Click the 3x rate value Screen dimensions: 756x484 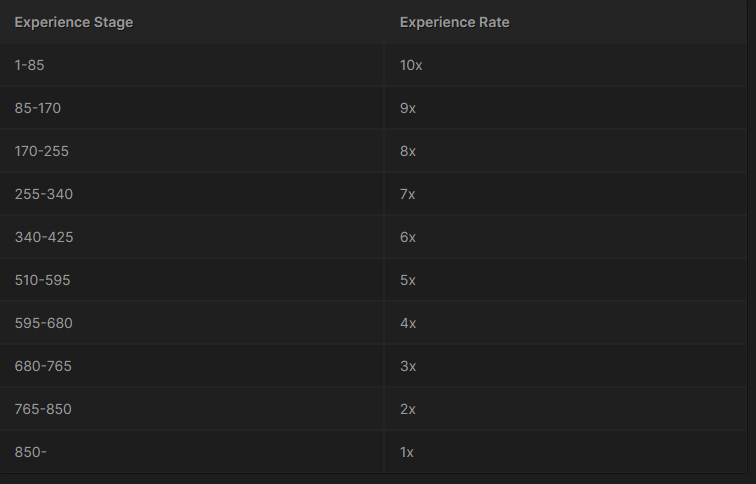[x=408, y=366]
